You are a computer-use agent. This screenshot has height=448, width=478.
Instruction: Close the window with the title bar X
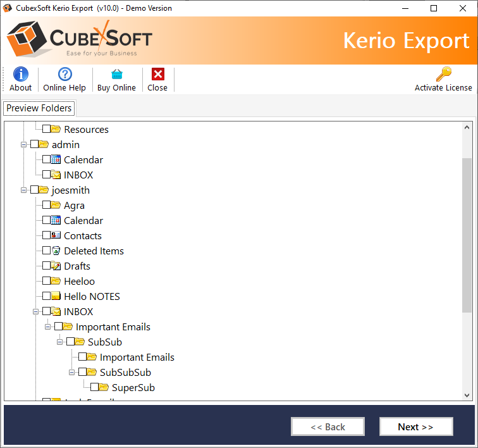click(463, 8)
